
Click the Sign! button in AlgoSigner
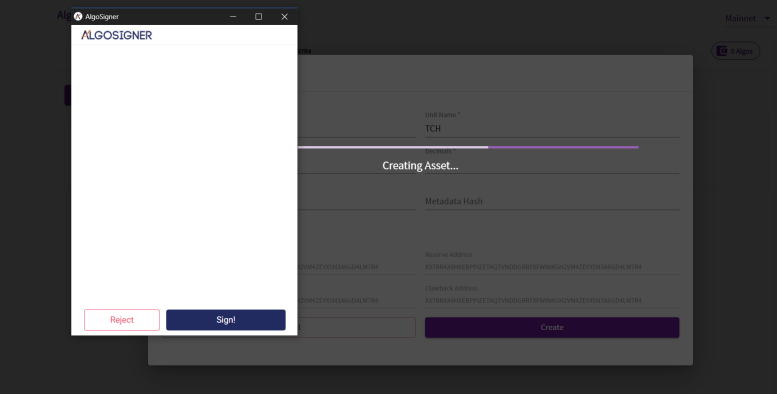click(225, 320)
